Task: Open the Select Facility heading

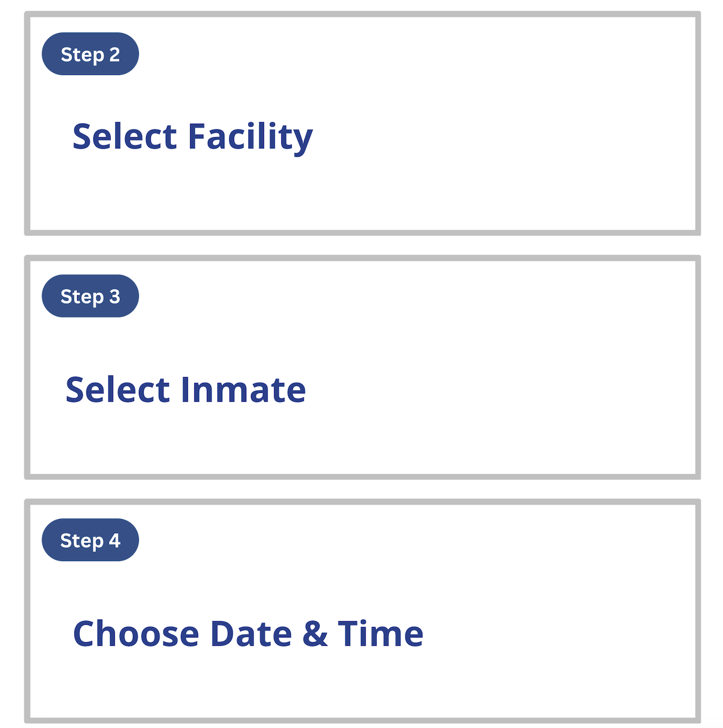Action: [192, 136]
